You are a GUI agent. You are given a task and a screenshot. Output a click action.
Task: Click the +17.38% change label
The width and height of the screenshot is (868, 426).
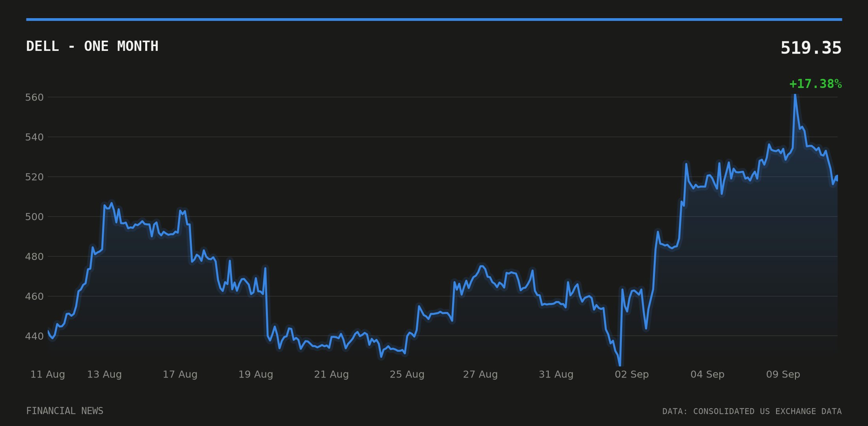click(815, 84)
